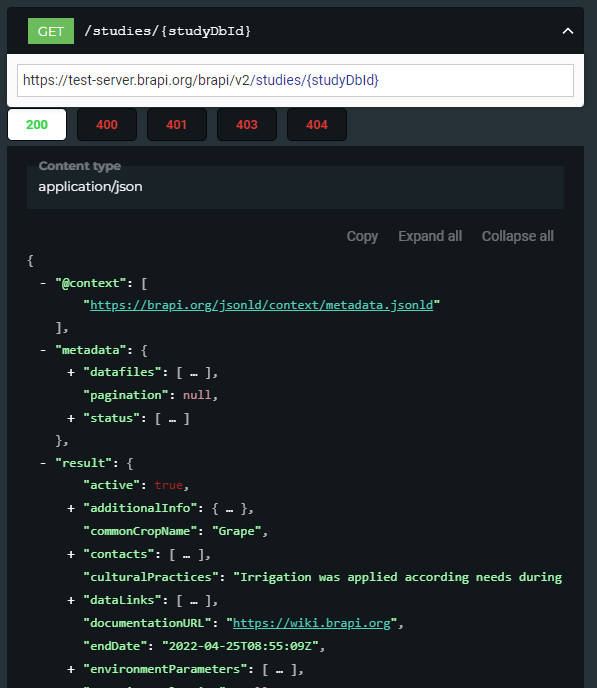The height and width of the screenshot is (688, 597).
Task: Collapse all JSON nodes
Action: click(518, 236)
